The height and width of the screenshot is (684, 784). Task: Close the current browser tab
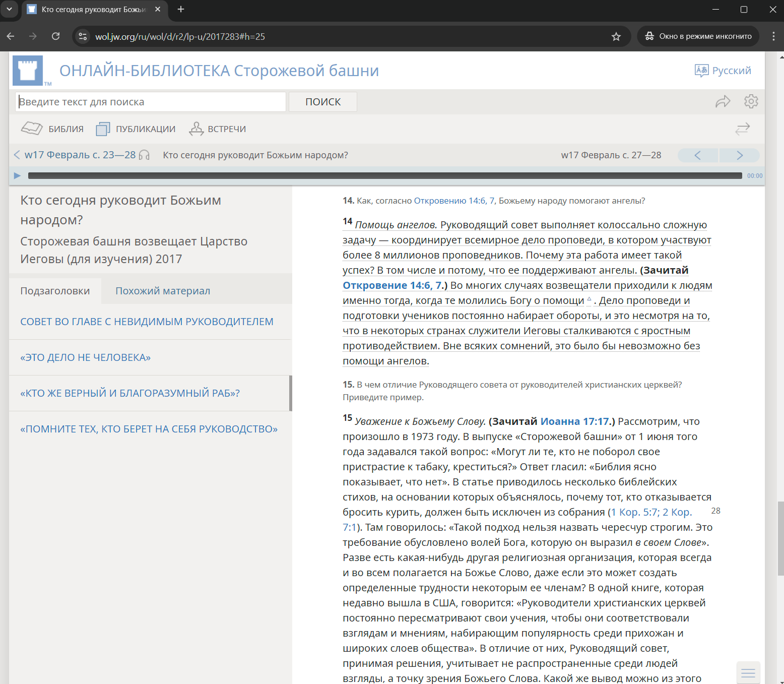158,9
